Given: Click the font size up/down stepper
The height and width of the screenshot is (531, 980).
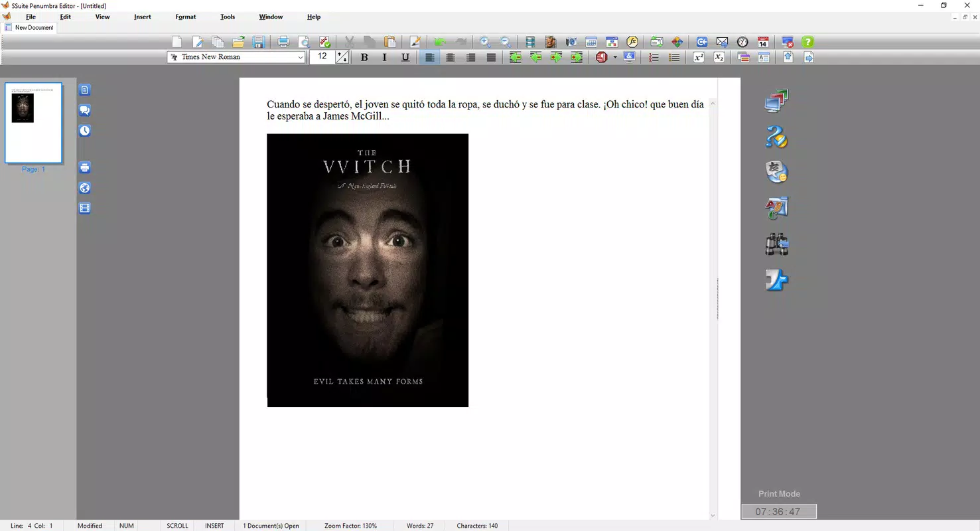Looking at the screenshot, I should [x=342, y=58].
